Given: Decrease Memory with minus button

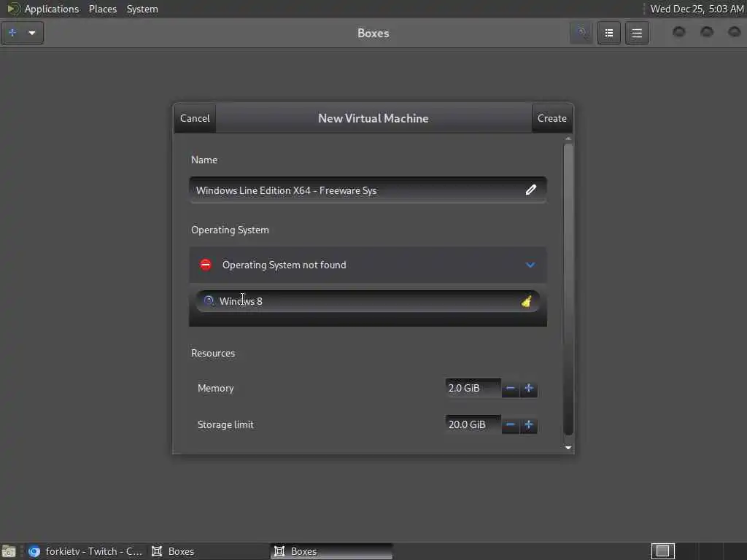Looking at the screenshot, I should [x=510, y=389].
